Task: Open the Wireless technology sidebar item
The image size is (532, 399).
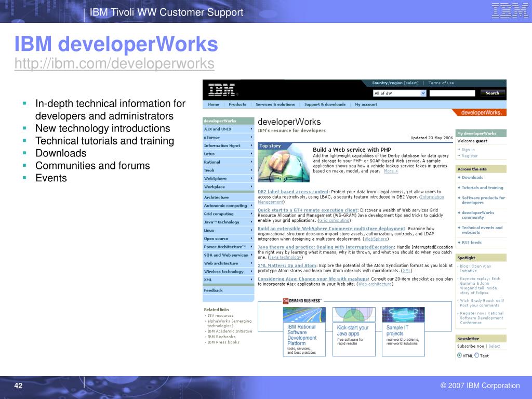Action: coord(229,271)
